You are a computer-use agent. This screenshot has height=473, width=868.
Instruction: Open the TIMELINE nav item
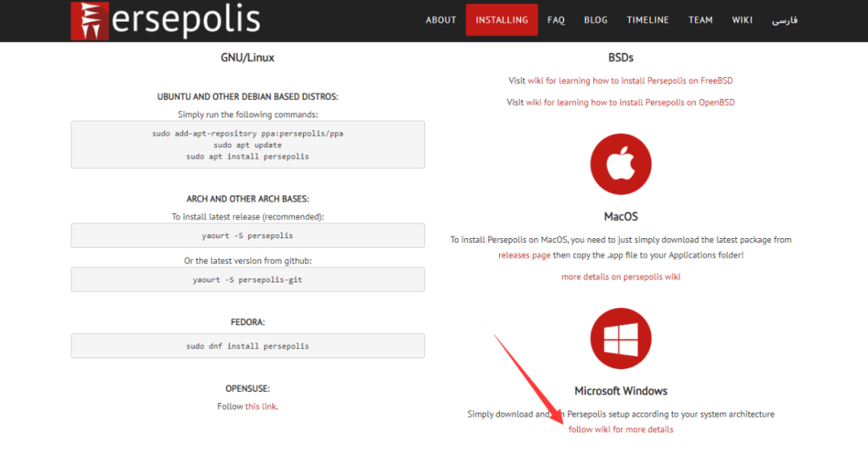pos(648,20)
